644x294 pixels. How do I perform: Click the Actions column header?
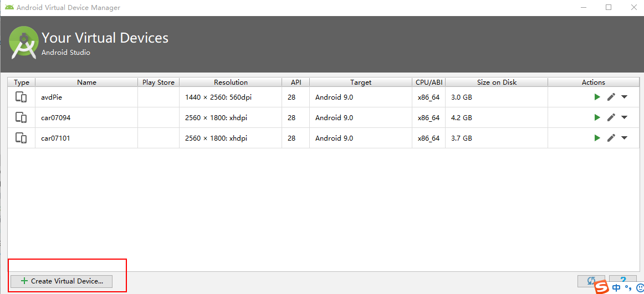[594, 82]
